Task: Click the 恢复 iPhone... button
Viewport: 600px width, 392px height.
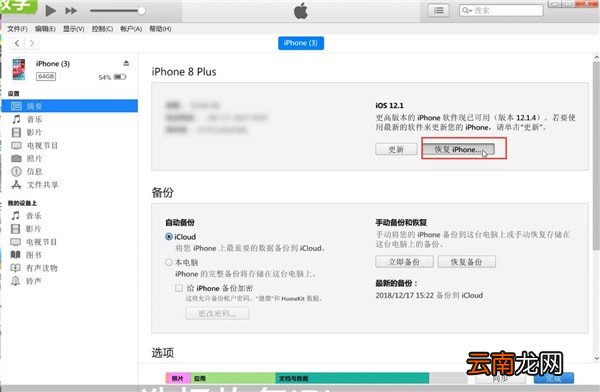Action: (458, 149)
